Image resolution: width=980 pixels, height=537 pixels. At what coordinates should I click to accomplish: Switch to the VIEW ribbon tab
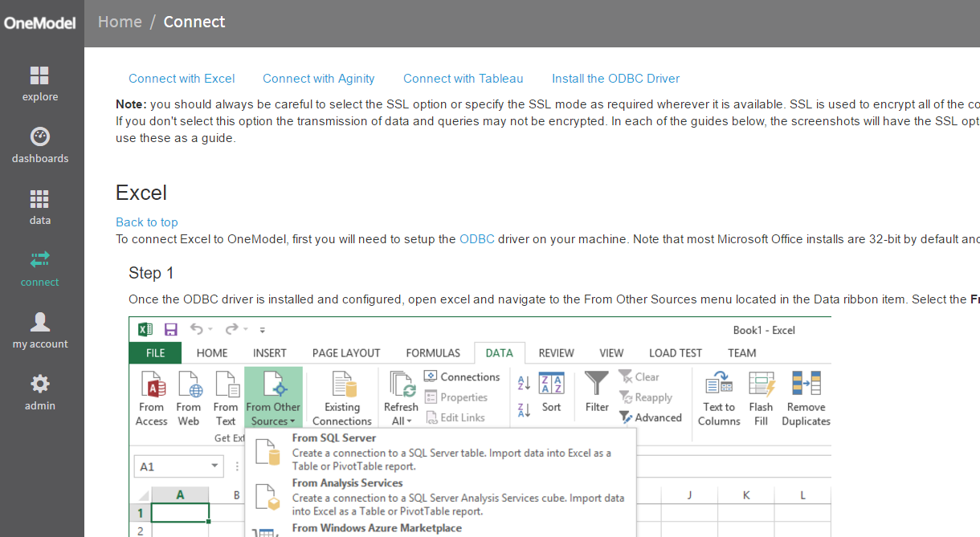pyautogui.click(x=611, y=353)
